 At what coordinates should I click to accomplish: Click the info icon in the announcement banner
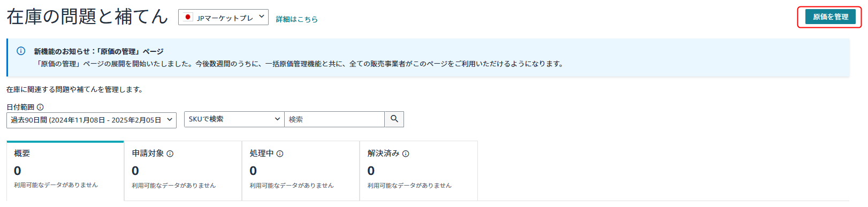21,51
